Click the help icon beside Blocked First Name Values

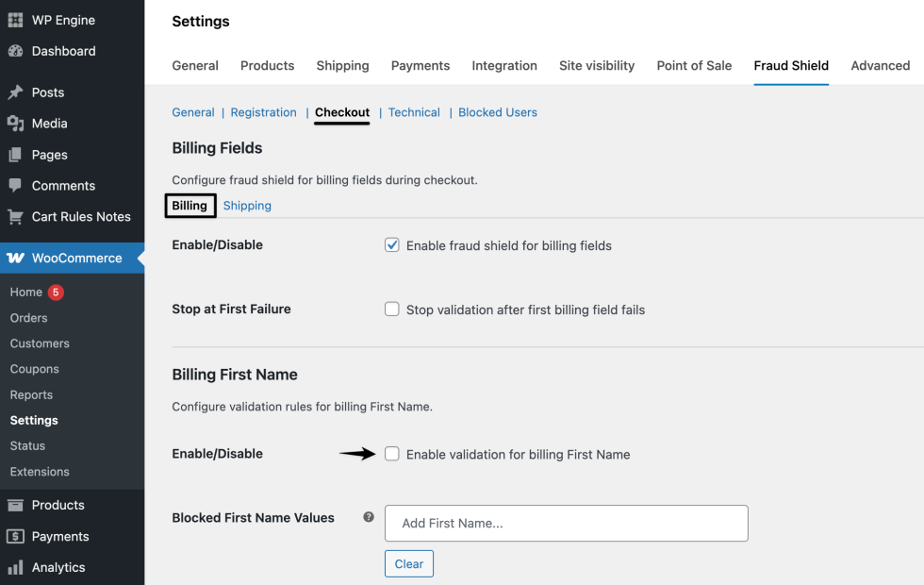(x=367, y=517)
